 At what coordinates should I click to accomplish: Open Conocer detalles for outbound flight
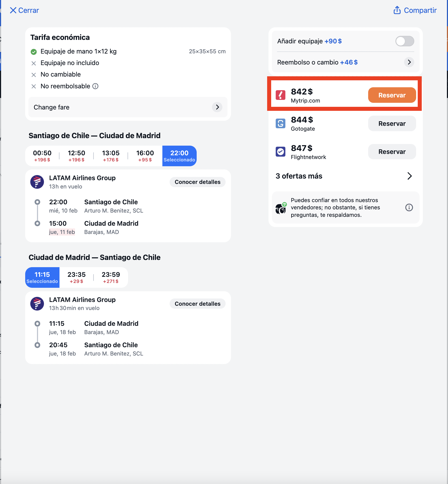pos(197,182)
